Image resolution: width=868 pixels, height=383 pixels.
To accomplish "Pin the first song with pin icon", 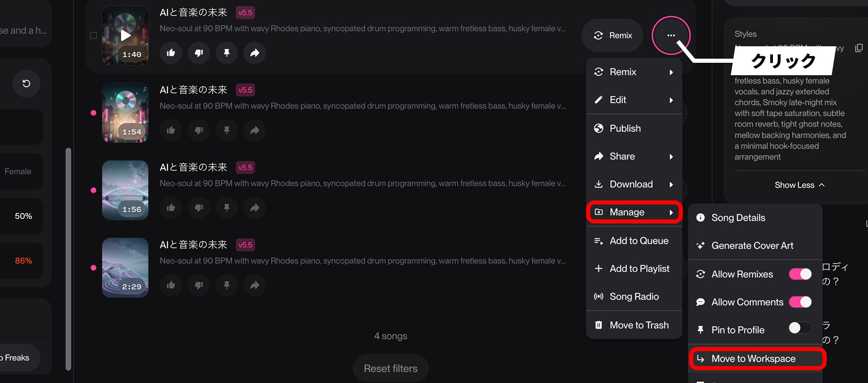I will [x=227, y=52].
